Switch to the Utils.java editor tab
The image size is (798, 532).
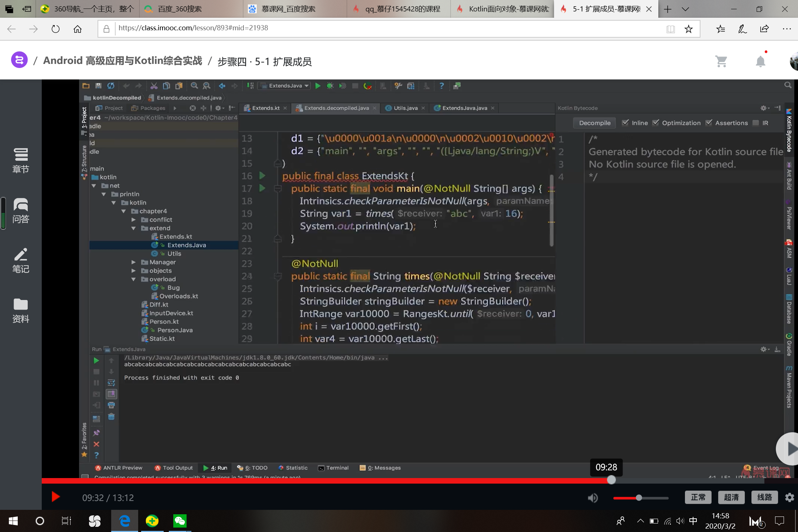click(x=405, y=108)
